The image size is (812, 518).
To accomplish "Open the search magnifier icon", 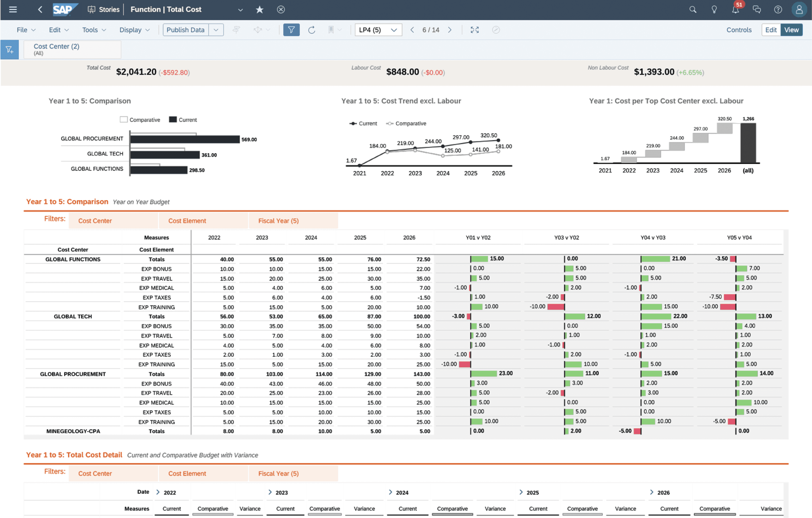I will pos(693,9).
